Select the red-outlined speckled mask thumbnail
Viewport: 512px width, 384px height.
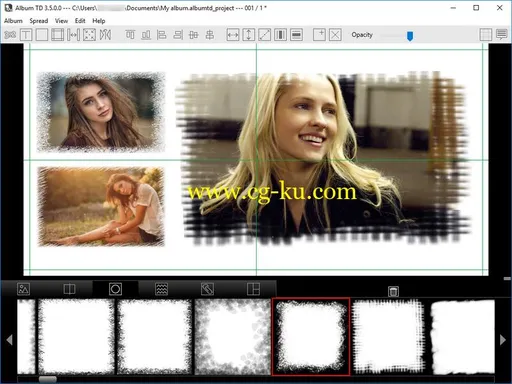click(x=311, y=337)
